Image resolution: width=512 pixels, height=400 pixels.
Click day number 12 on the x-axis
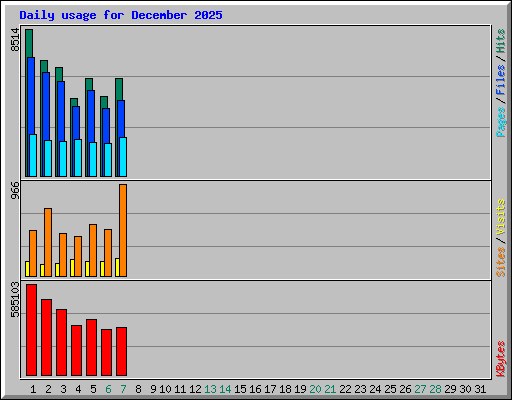click(x=195, y=389)
